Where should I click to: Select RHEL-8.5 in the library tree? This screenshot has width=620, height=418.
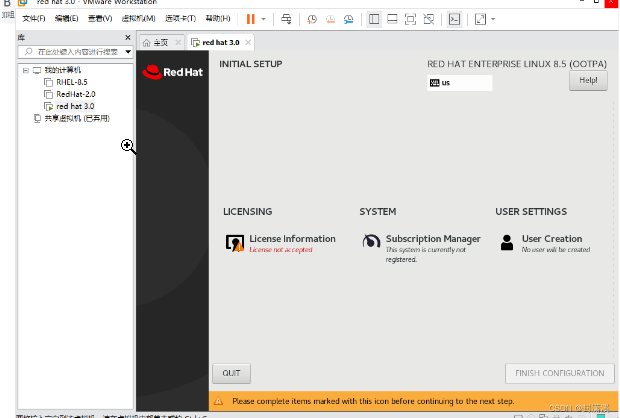point(71,82)
